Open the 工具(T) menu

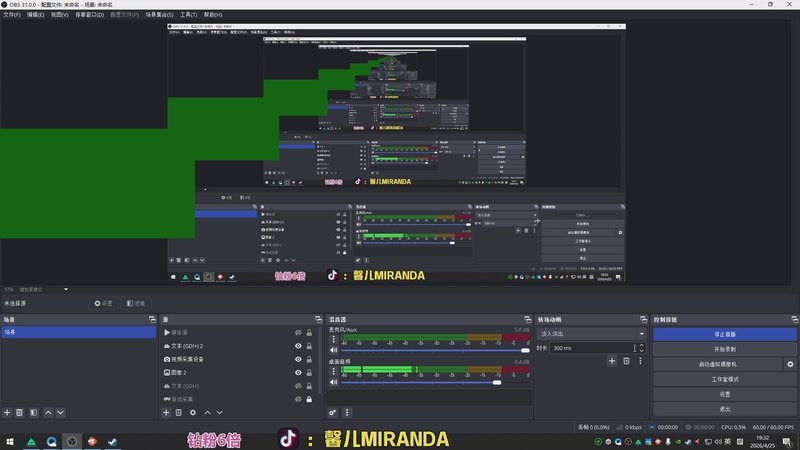188,15
